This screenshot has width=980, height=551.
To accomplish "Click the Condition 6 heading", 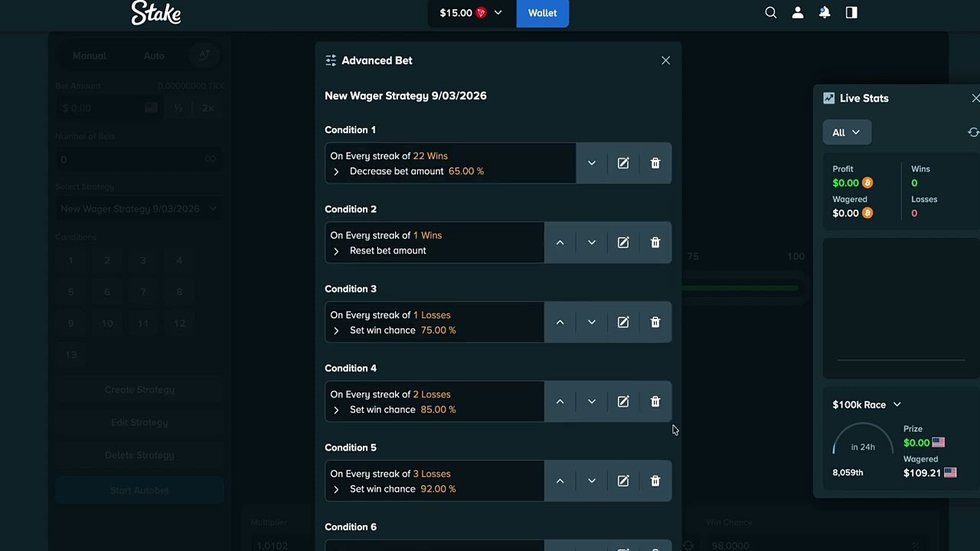I will [x=351, y=527].
